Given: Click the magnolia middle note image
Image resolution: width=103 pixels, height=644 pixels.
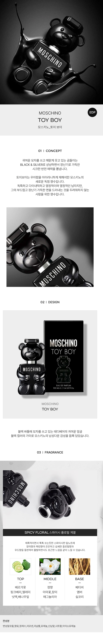Looking at the screenshot, I should click(50, 566).
